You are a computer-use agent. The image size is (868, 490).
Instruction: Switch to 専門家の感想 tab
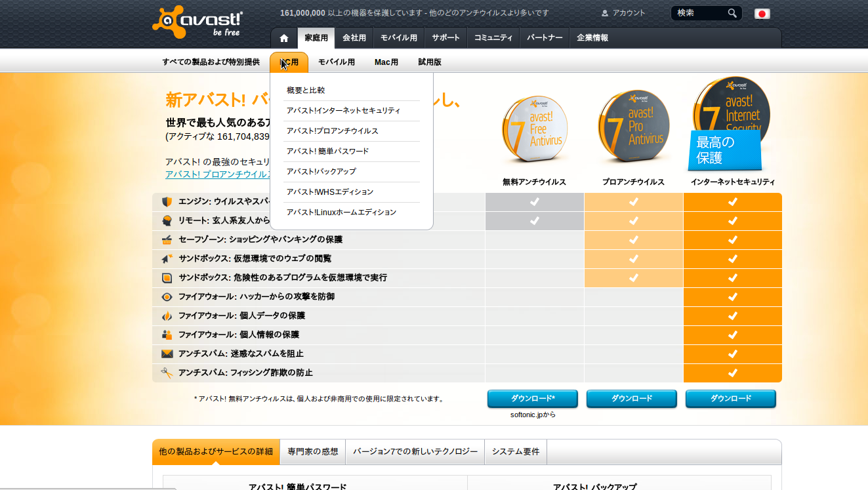(x=313, y=452)
